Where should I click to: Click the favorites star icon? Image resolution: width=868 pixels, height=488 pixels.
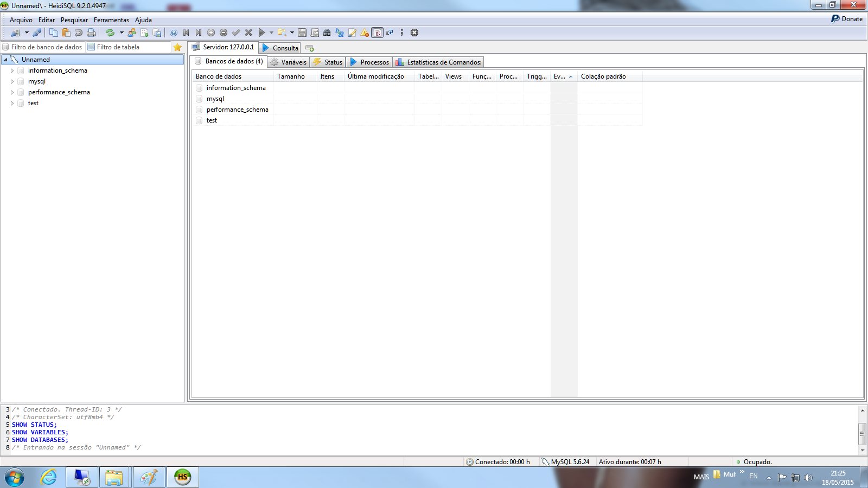pyautogui.click(x=177, y=47)
